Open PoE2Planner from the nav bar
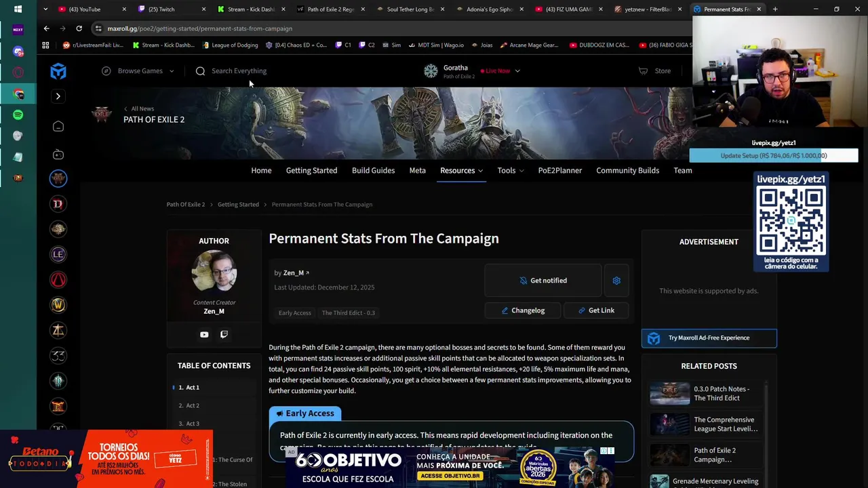Viewport: 868px width, 488px height. click(559, 170)
